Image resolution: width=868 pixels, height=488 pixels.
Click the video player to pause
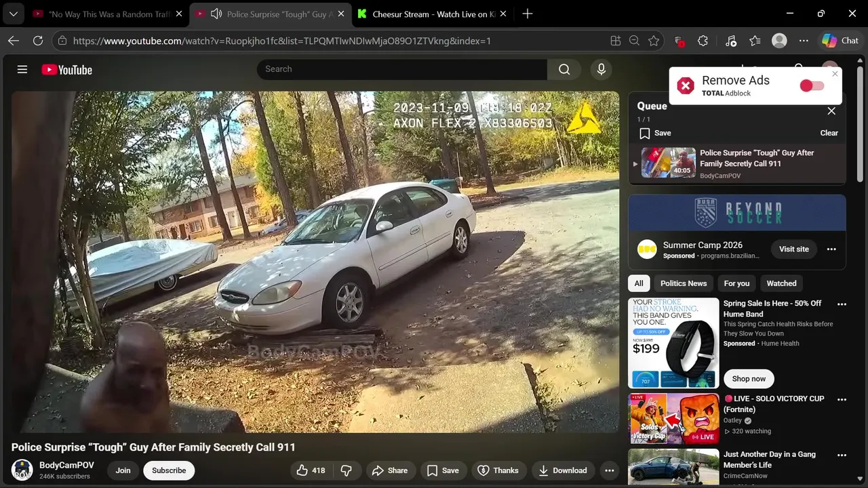(x=315, y=262)
